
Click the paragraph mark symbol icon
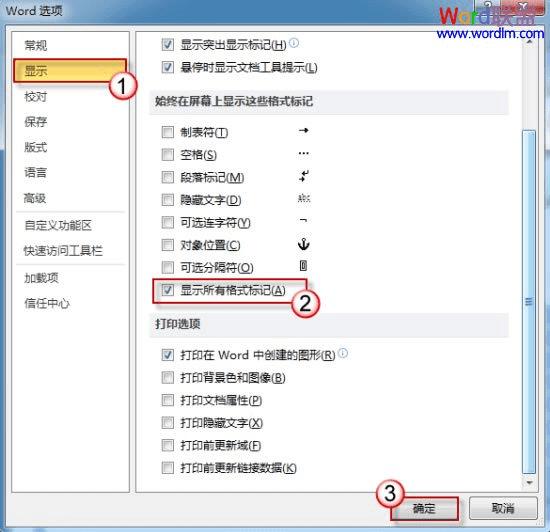pyautogui.click(x=304, y=176)
